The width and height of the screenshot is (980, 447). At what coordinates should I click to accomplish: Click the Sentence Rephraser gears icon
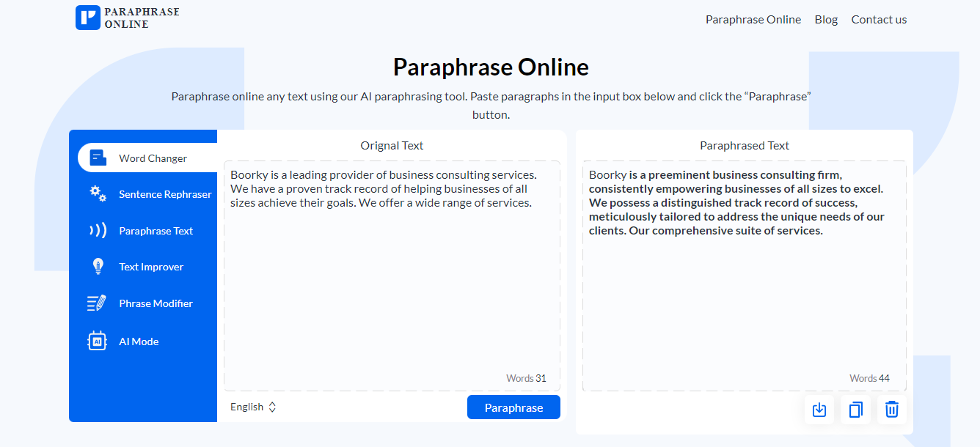click(x=98, y=193)
